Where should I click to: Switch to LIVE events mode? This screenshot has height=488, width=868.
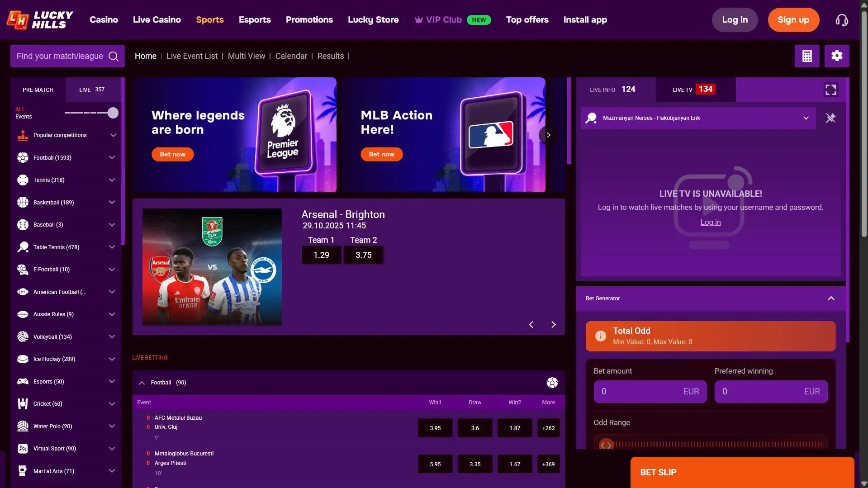tap(92, 90)
